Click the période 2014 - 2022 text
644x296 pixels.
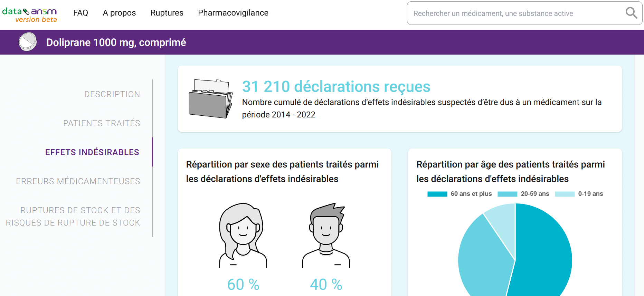279,115
